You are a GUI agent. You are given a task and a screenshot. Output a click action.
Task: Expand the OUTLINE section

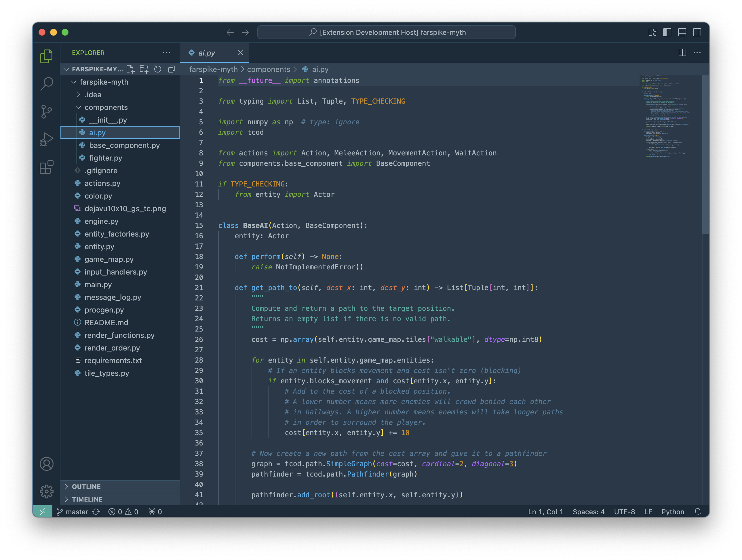pos(86,487)
